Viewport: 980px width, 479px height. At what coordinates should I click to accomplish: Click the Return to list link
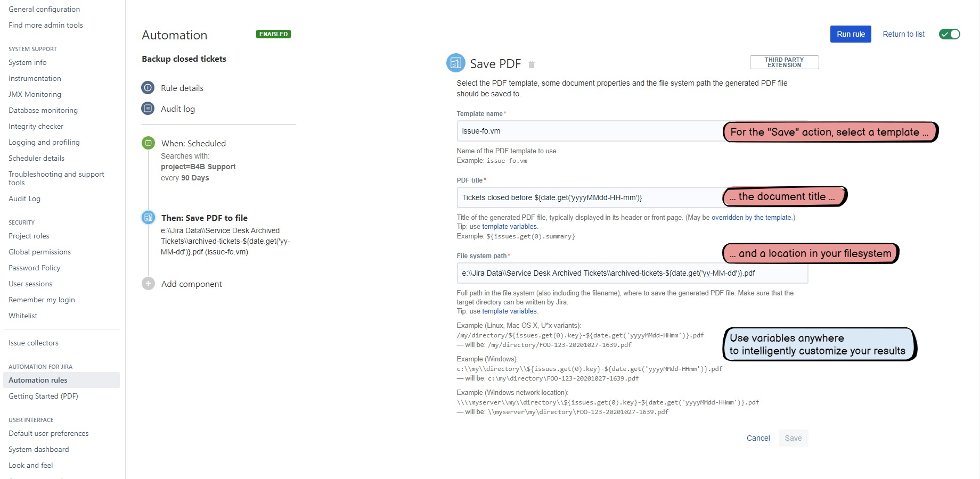(903, 34)
